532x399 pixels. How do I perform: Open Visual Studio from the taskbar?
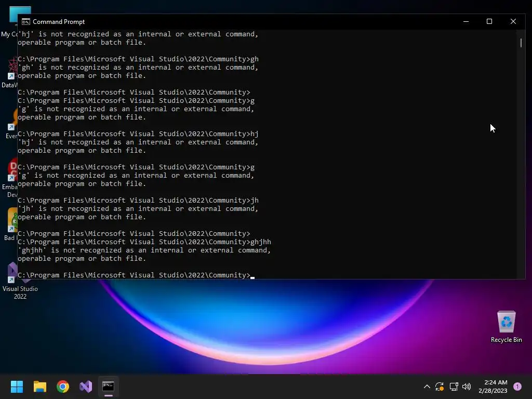tap(86, 387)
